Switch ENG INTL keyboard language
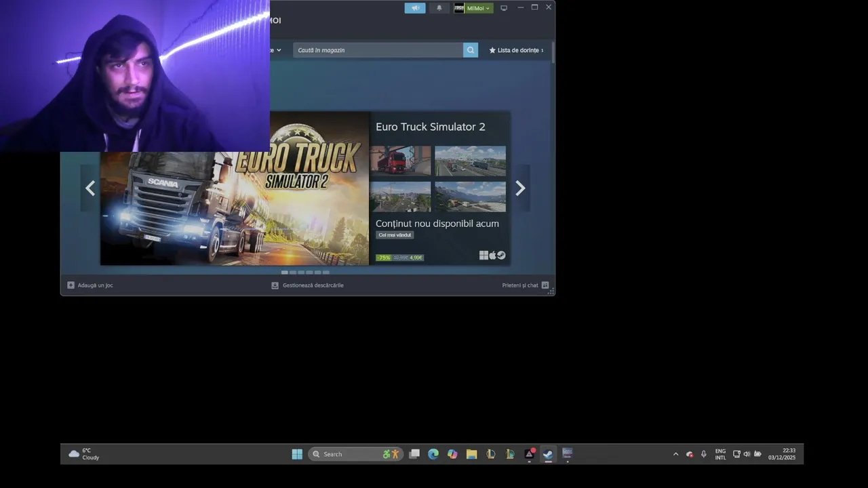The width and height of the screenshot is (868, 488). pos(720,454)
